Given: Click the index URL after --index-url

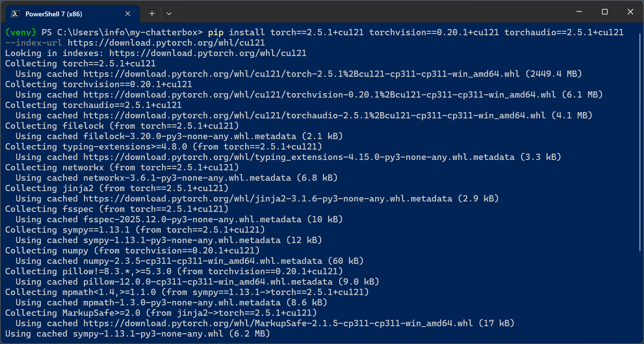Looking at the screenshot, I should point(166,43).
